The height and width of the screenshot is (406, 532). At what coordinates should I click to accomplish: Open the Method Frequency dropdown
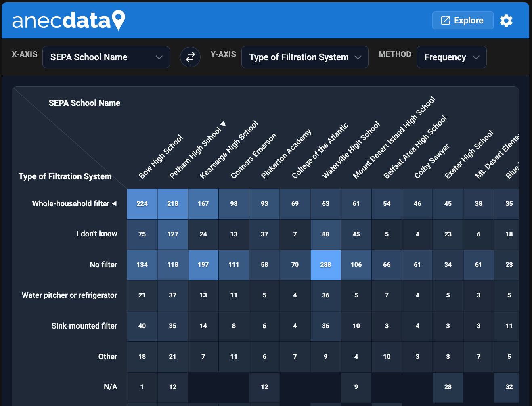pyautogui.click(x=451, y=57)
